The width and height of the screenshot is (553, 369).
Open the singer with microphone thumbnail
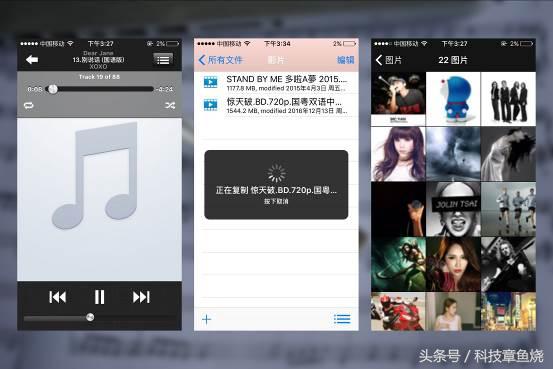point(398,99)
